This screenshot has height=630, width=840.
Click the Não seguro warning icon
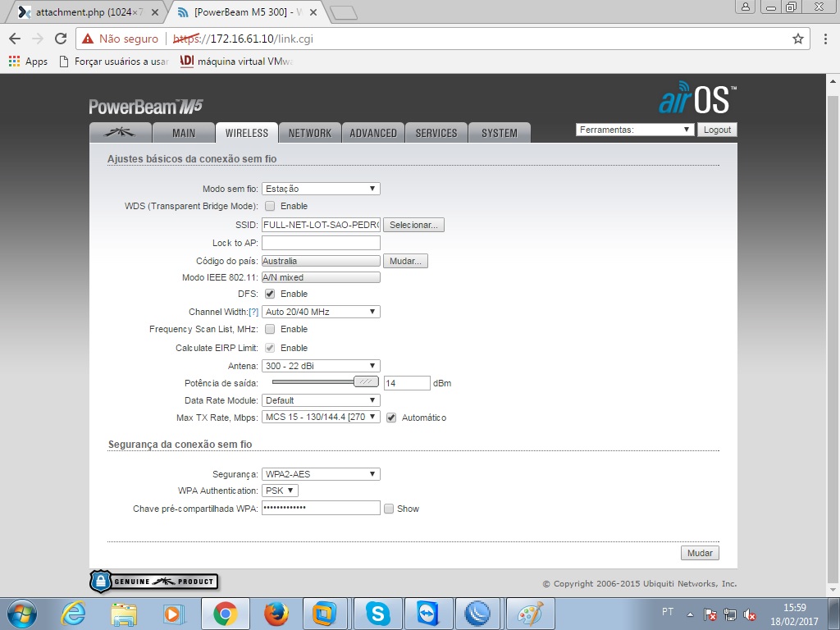pos(87,39)
